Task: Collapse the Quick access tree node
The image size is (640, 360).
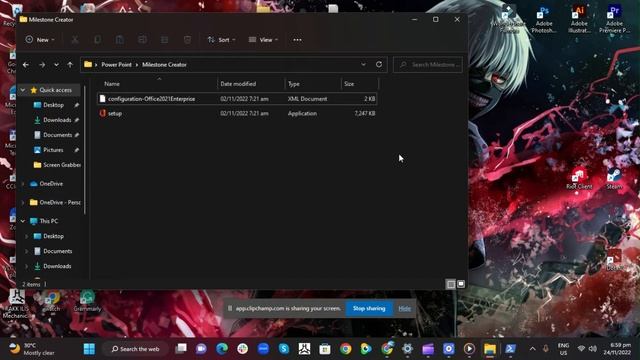Action: pyautogui.click(x=23, y=90)
